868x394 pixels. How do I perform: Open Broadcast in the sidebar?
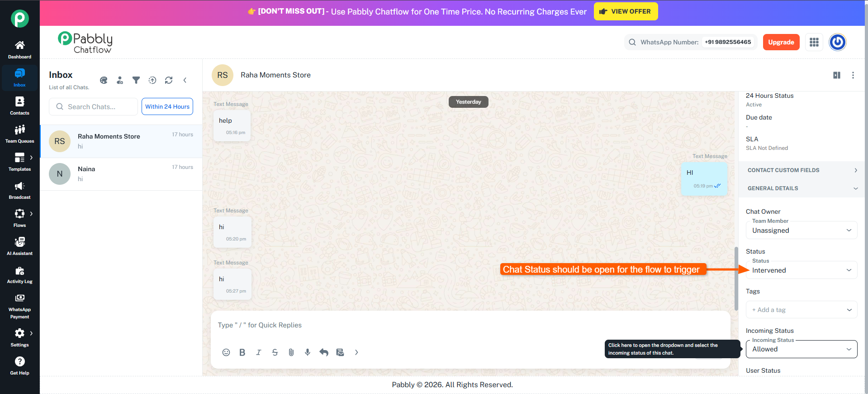pyautogui.click(x=19, y=191)
